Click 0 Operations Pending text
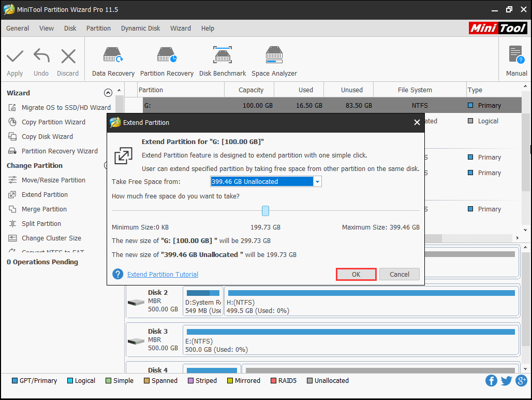Screen dimensions: 532x400 click(42, 262)
